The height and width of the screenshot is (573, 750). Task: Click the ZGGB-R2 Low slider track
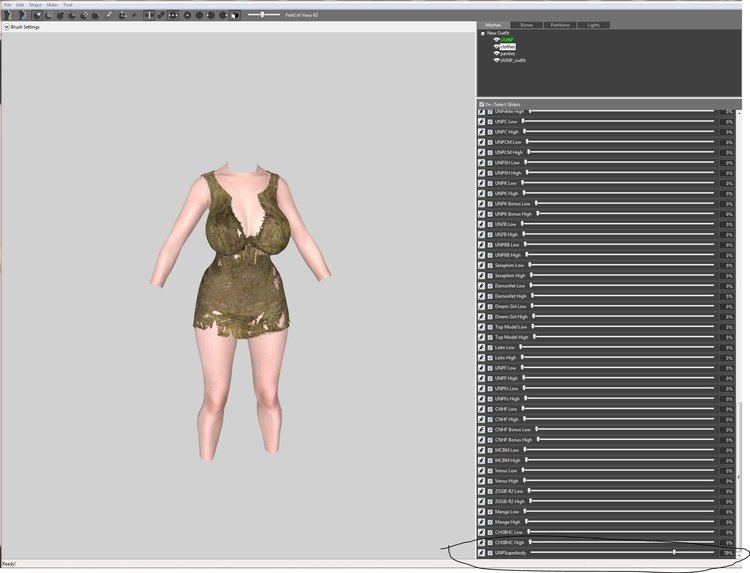click(x=621, y=491)
